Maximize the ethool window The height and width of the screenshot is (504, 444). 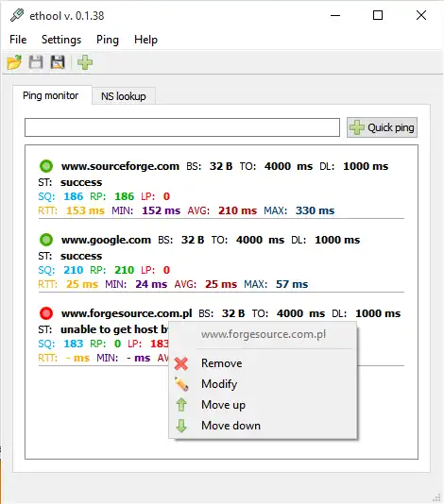(378, 15)
